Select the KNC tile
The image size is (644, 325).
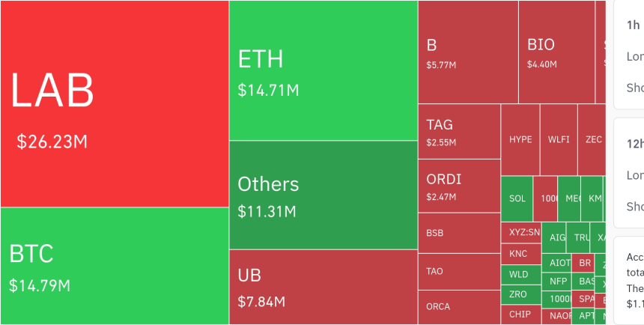pos(521,254)
